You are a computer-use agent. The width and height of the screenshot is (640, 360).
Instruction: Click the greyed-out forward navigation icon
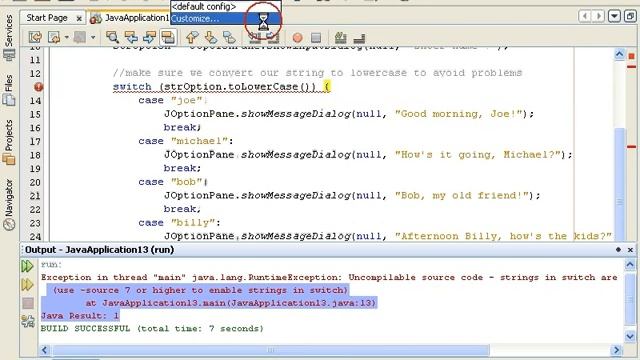pyautogui.click(x=80, y=38)
